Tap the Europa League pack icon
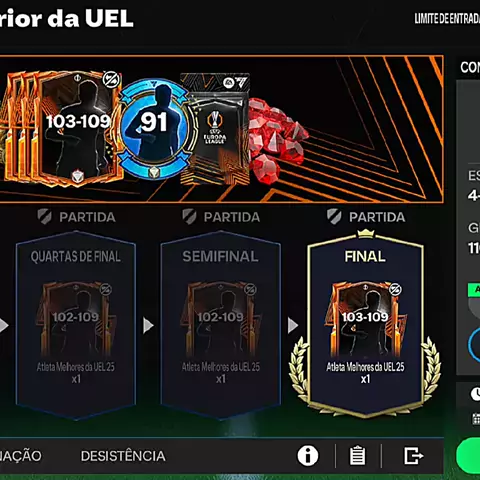The width and height of the screenshot is (480, 480). 215,129
